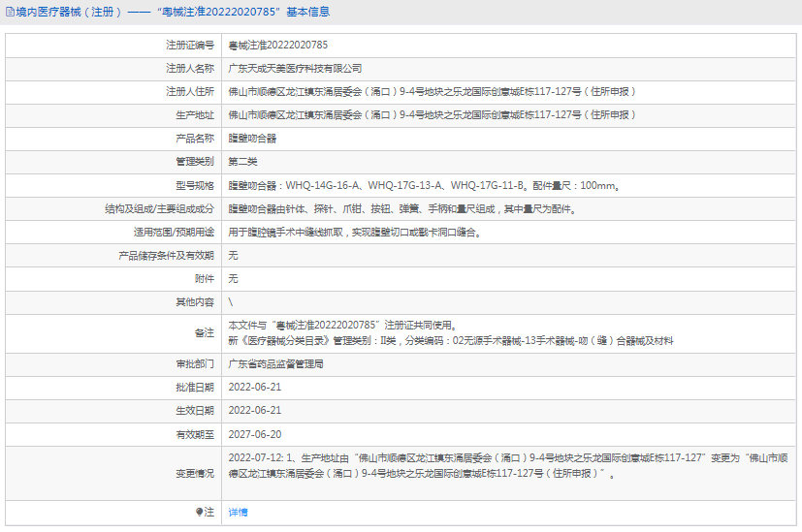Select intended use text 用于腹腔镜手术中缝线抓取
This screenshot has height=532, width=802.
pos(355,233)
